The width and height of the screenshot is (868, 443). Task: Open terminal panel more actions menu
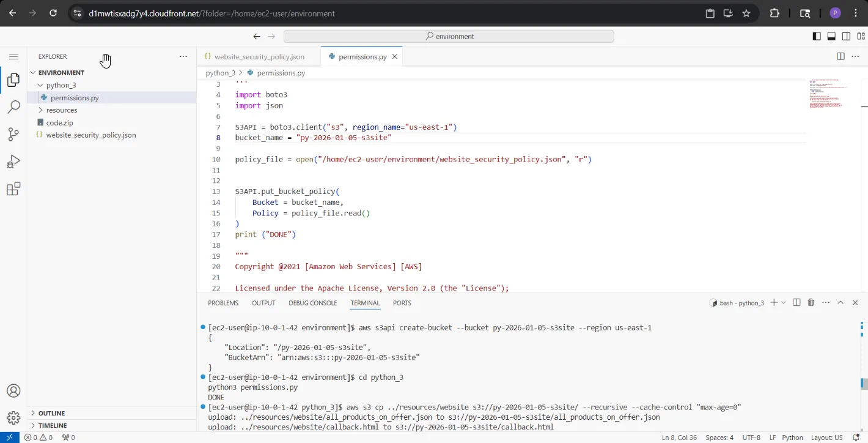826,302
